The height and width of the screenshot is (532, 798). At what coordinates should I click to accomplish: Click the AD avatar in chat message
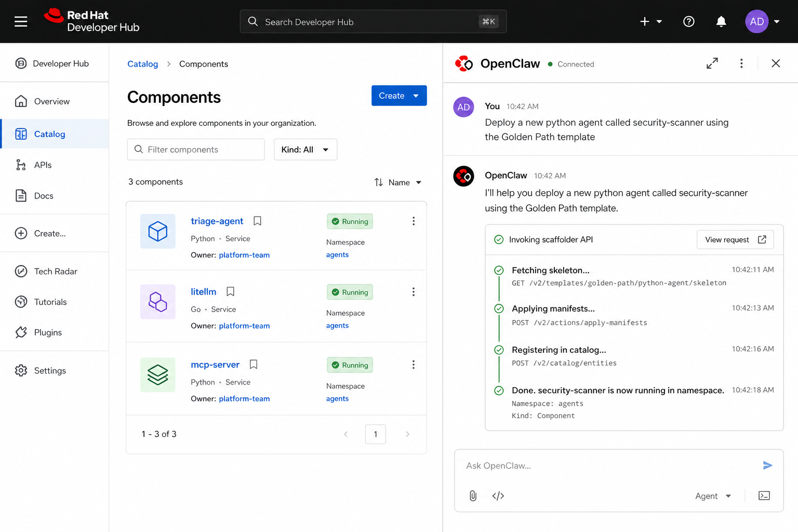click(463, 107)
